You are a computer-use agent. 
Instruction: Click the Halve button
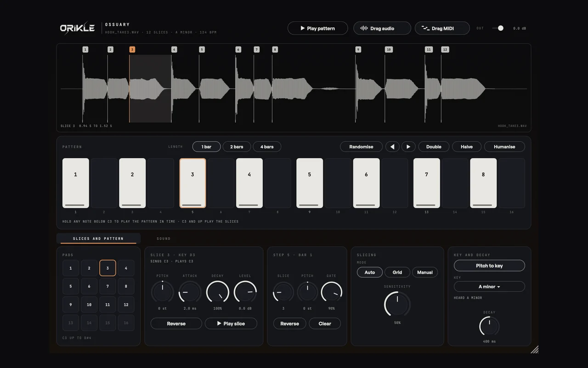[x=467, y=147]
